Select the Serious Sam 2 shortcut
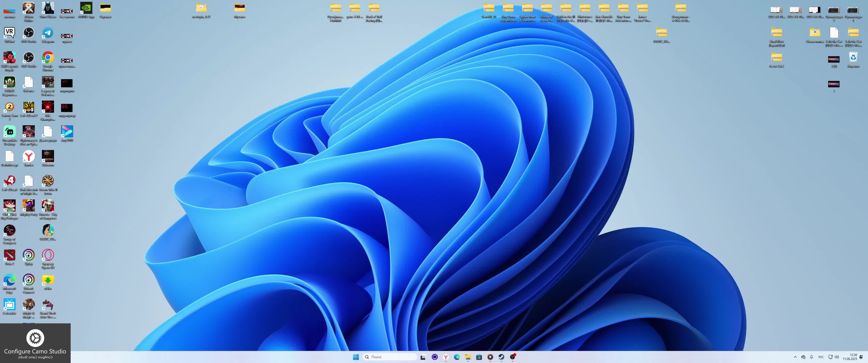868x363 pixels. click(9, 111)
